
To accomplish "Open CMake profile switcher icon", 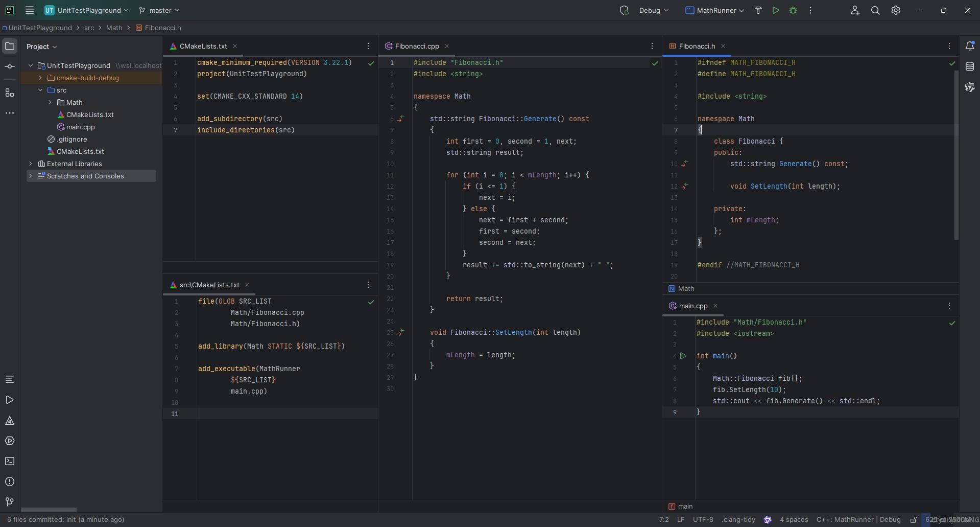I will coord(624,10).
